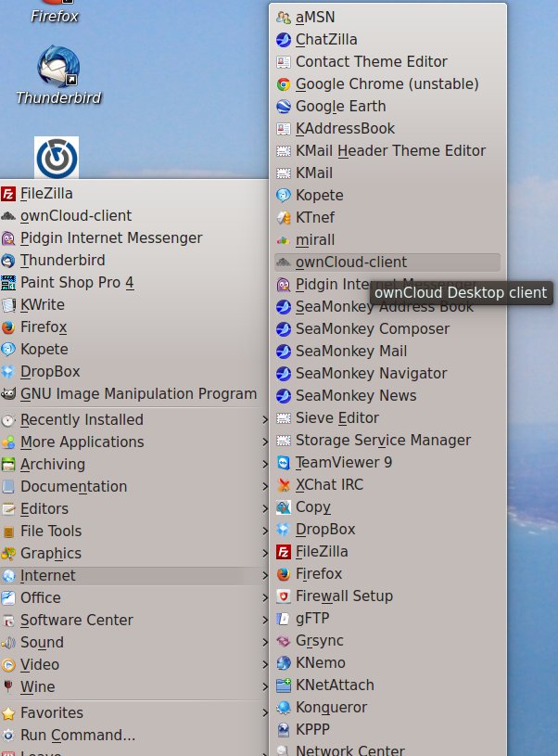This screenshot has height=756, width=558.
Task: Click DropBox icon in Internet submenu
Action: [x=284, y=530]
